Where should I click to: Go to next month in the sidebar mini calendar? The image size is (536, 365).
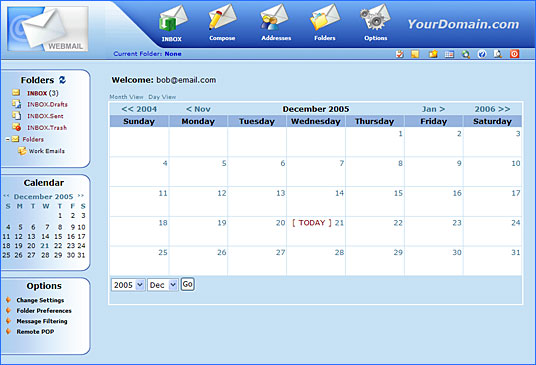click(x=80, y=196)
